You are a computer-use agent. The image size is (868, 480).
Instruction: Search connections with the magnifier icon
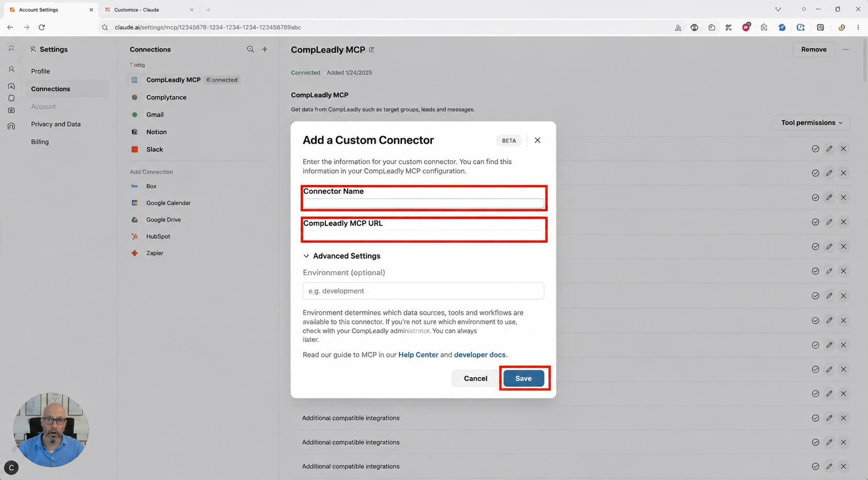250,49
